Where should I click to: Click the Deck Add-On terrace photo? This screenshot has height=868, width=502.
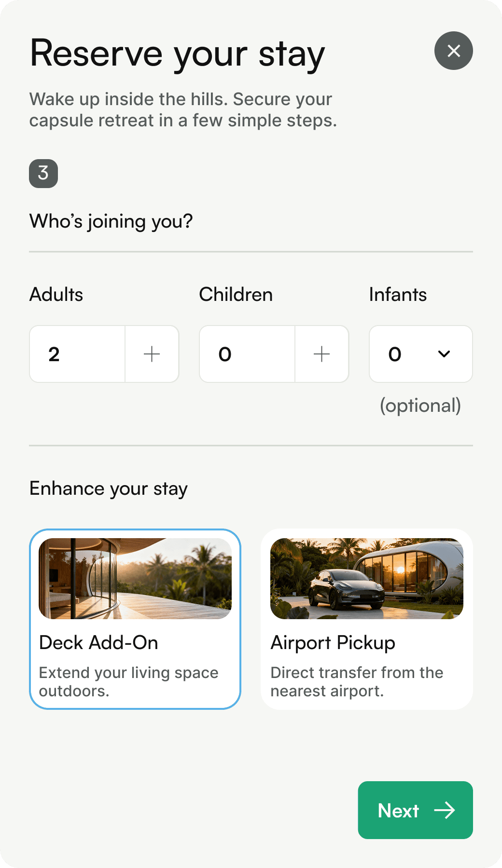[135, 579]
